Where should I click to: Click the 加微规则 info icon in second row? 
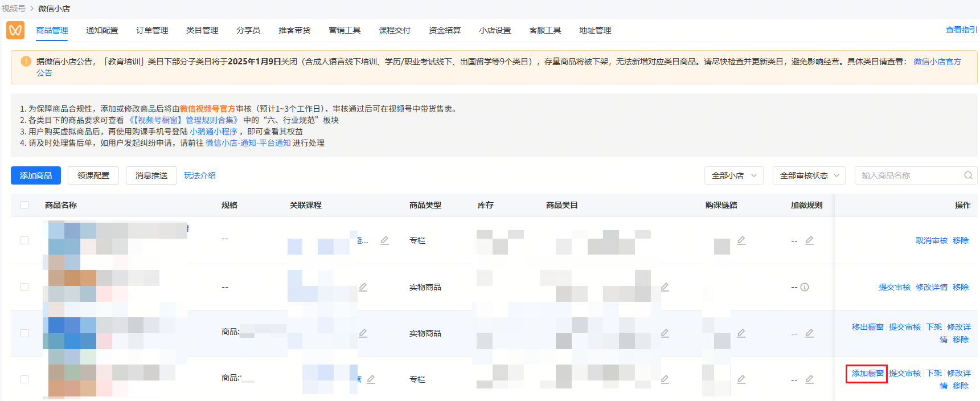[x=805, y=287]
